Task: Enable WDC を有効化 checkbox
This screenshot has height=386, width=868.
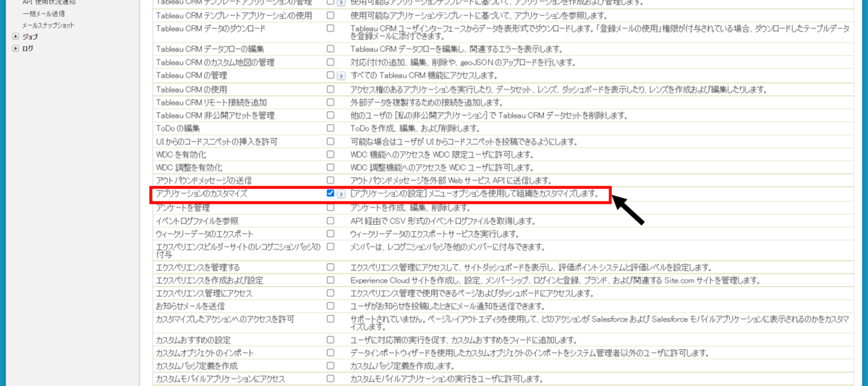Action: point(331,154)
